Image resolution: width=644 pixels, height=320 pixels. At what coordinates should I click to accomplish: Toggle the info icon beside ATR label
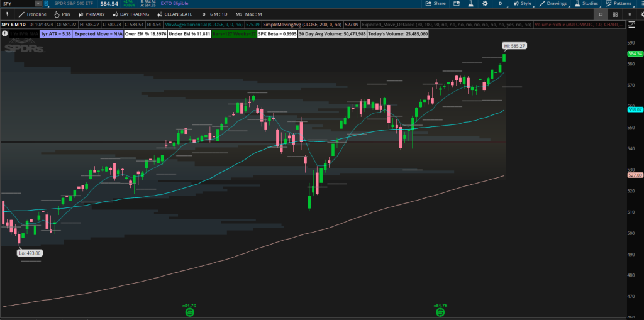tap(5, 33)
